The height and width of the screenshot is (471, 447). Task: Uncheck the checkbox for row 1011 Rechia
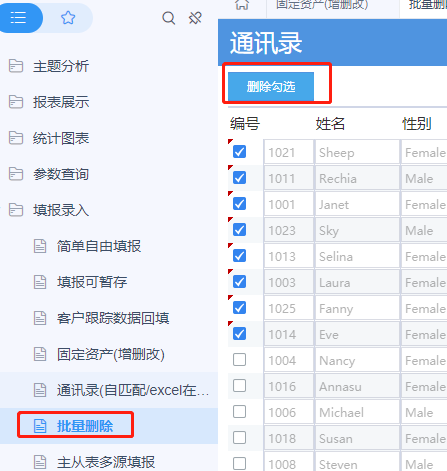coord(239,178)
